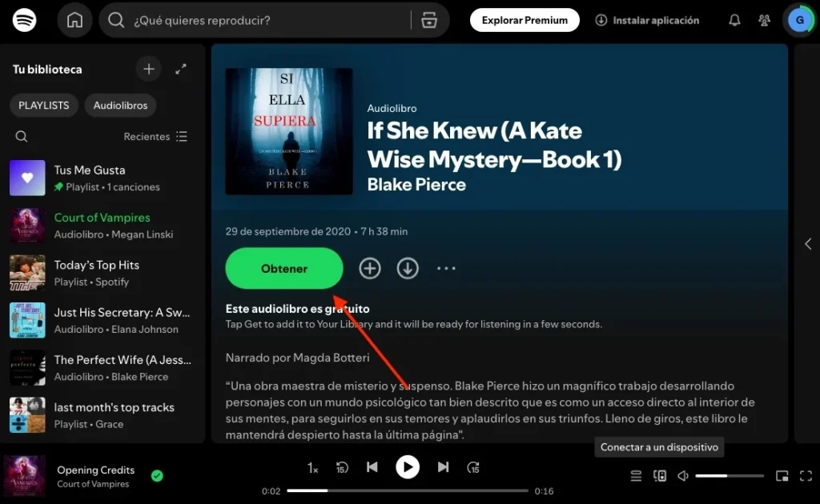Open more options three dots menu

446,269
